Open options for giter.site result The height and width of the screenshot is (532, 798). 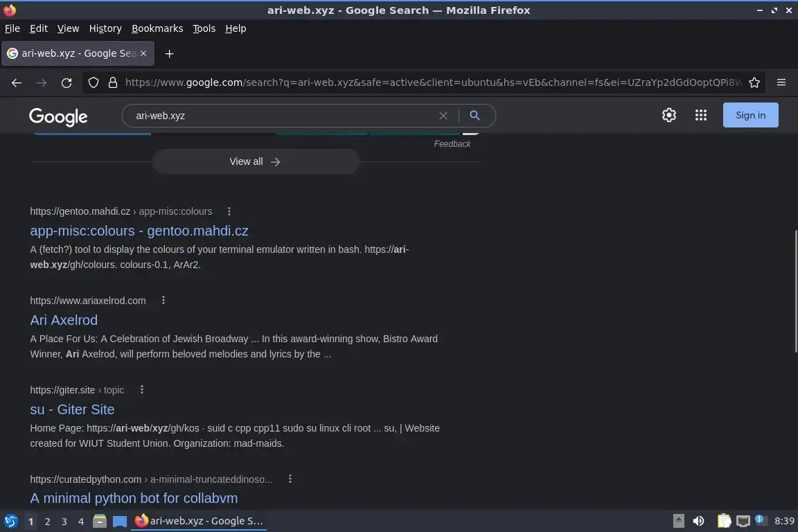[x=142, y=389]
